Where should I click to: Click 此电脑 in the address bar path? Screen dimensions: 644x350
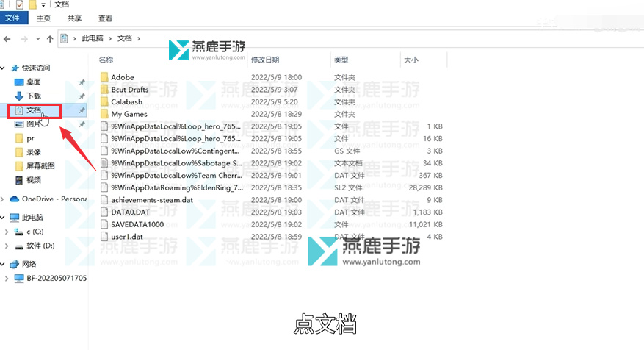click(92, 38)
